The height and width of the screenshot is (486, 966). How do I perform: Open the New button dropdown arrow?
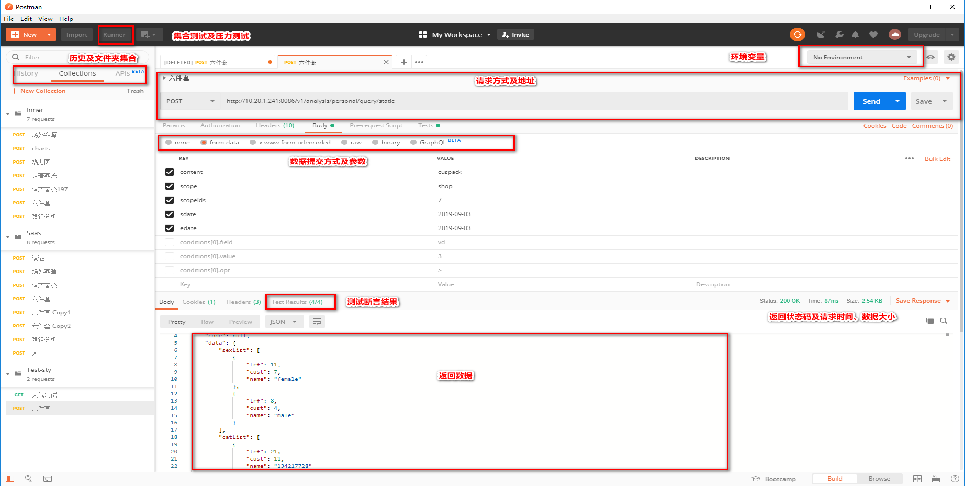(x=49, y=35)
